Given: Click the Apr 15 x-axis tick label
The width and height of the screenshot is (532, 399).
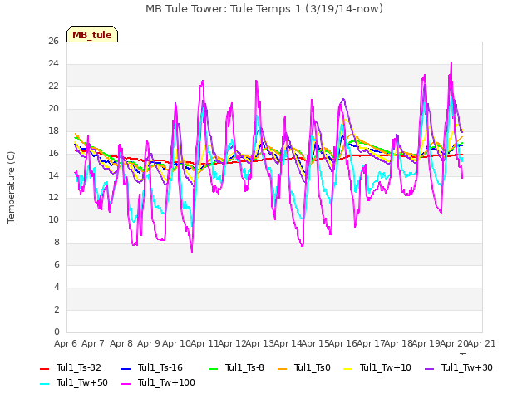Looking at the screenshot, I should tap(316, 343).
